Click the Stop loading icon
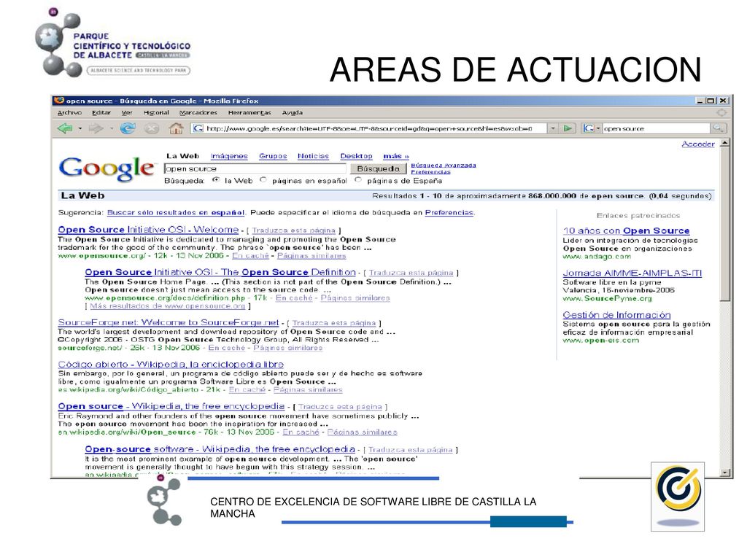Viewport: 747px width, 560px height. (152, 128)
